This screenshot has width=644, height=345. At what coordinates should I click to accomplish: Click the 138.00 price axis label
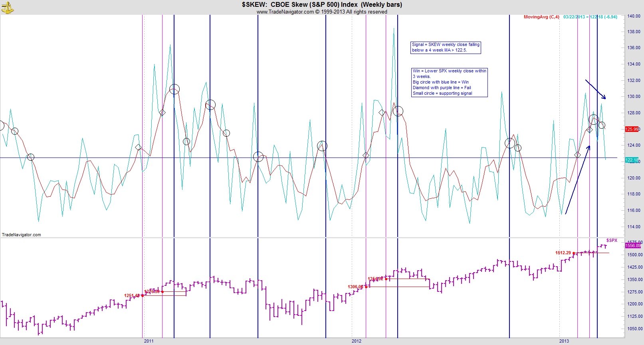tap(634, 32)
